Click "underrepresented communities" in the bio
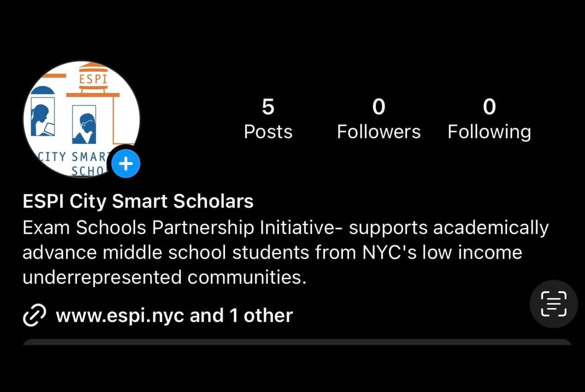585x392 pixels. 164,278
